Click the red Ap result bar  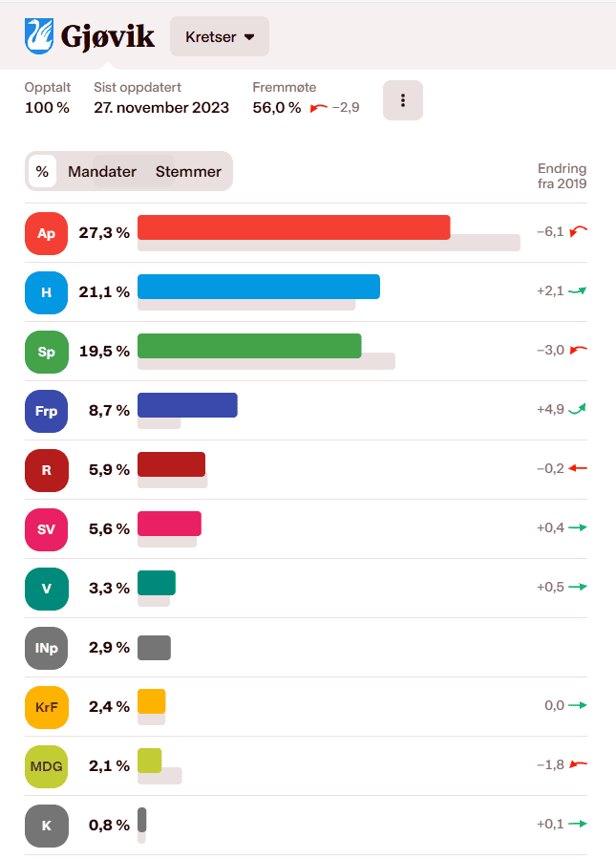(x=293, y=227)
